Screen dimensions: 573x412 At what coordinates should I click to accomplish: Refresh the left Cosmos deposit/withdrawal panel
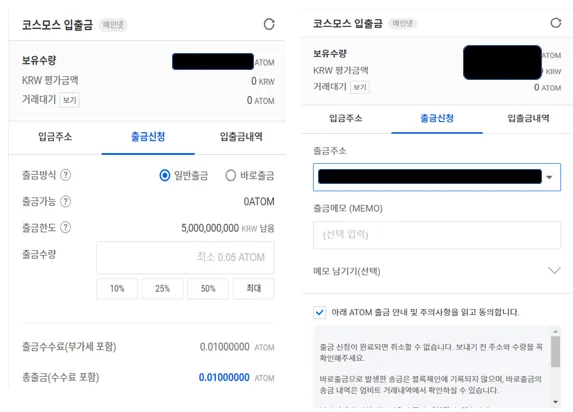click(269, 24)
